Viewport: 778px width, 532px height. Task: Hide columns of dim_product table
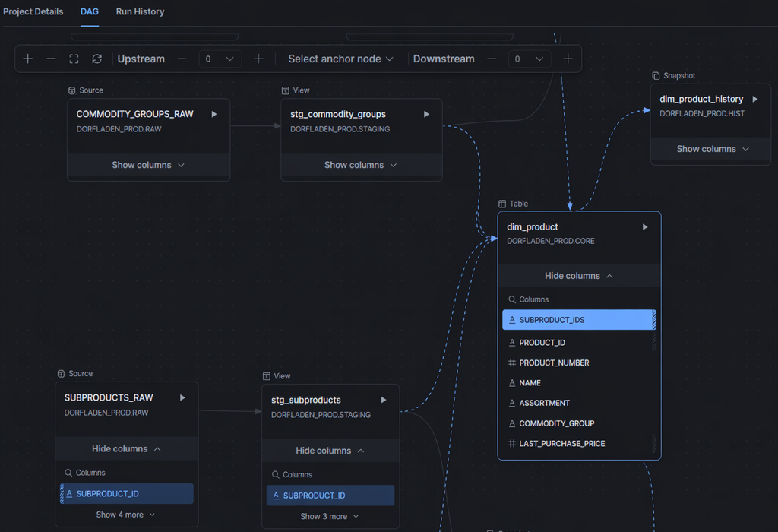click(579, 276)
